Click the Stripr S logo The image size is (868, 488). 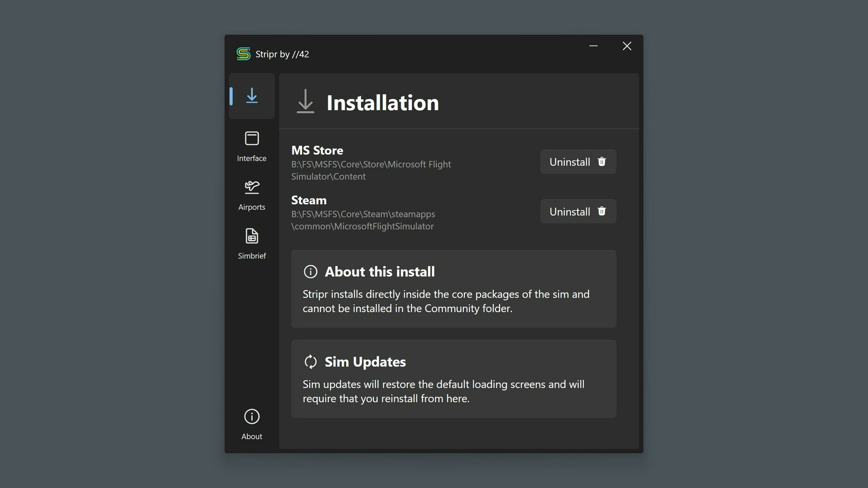243,54
